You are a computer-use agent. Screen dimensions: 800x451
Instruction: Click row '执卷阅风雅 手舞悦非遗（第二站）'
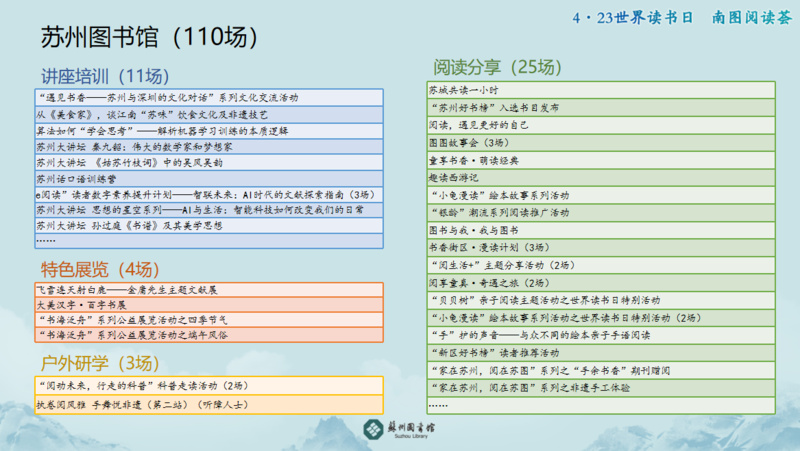pos(209,405)
